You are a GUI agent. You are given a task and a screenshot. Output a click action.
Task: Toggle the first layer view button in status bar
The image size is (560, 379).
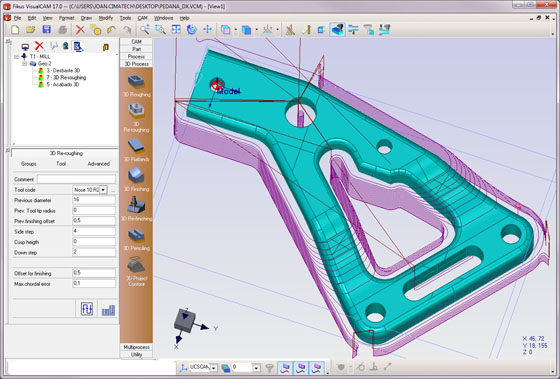tap(285, 368)
